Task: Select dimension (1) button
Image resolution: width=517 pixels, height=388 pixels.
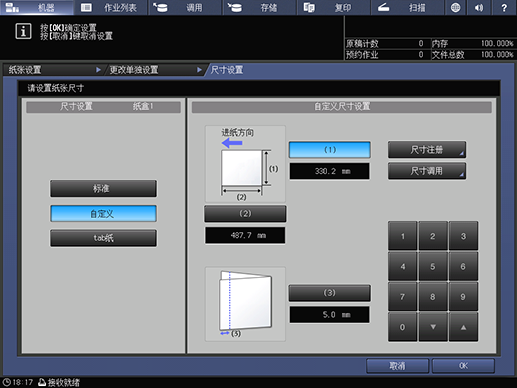Action: tap(330, 150)
